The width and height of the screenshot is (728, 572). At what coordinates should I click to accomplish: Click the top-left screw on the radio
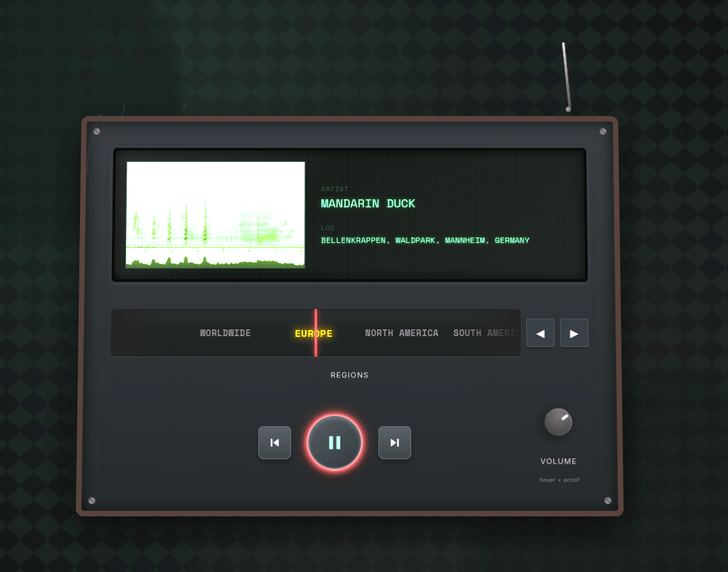pos(97,131)
